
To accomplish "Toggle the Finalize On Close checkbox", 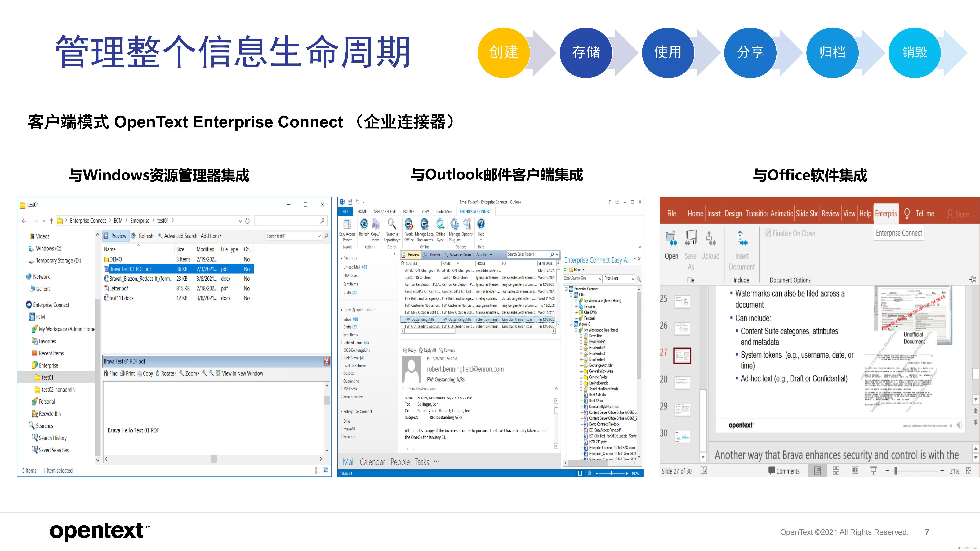I will coord(768,233).
